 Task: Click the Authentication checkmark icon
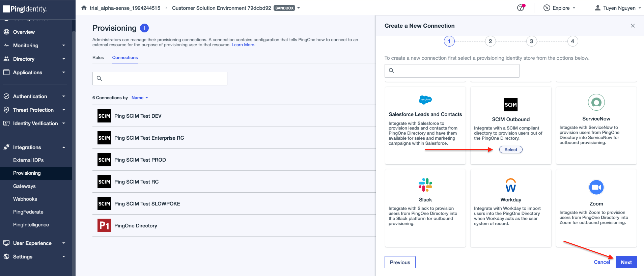tap(6, 96)
